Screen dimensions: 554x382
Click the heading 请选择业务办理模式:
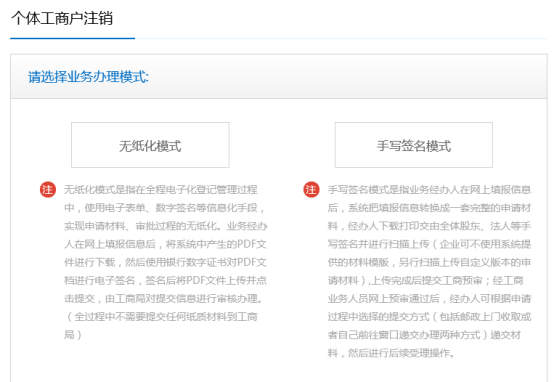pos(88,77)
